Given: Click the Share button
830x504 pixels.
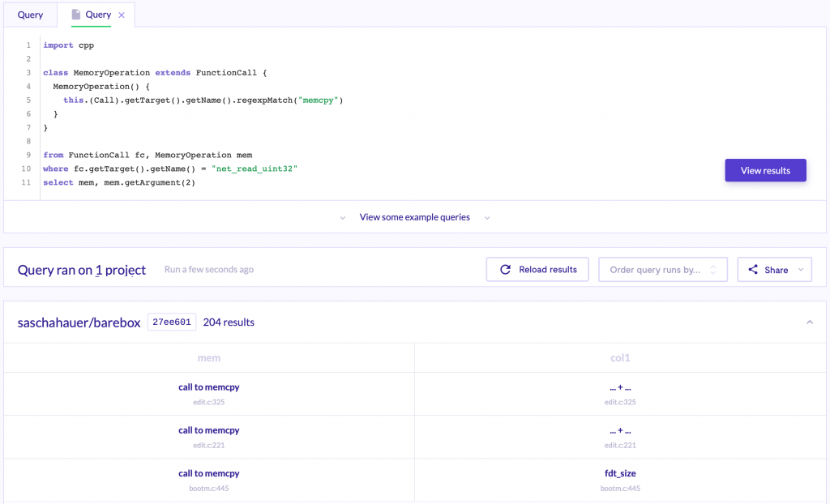Looking at the screenshot, I should click(x=774, y=270).
